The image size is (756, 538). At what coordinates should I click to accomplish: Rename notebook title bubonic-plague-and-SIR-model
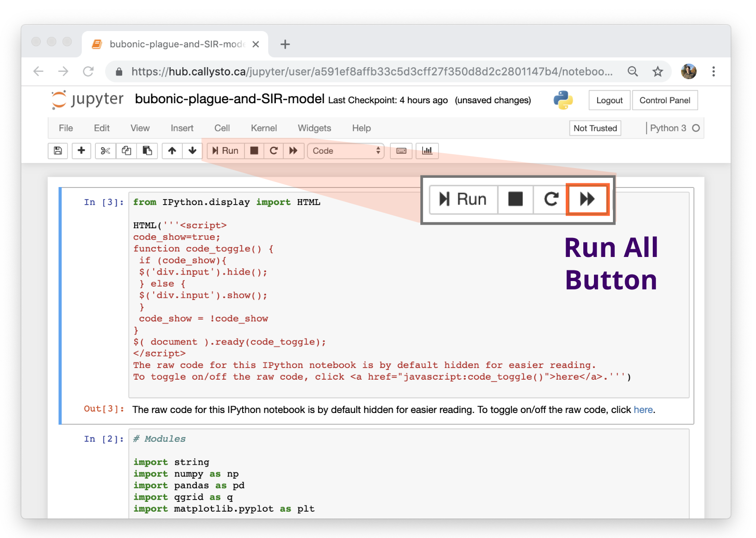coord(230,99)
